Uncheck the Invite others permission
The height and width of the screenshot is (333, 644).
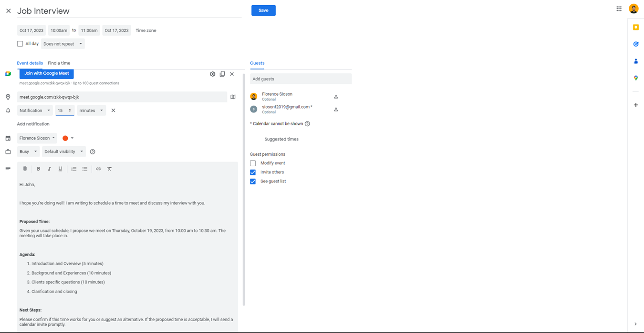tap(253, 172)
